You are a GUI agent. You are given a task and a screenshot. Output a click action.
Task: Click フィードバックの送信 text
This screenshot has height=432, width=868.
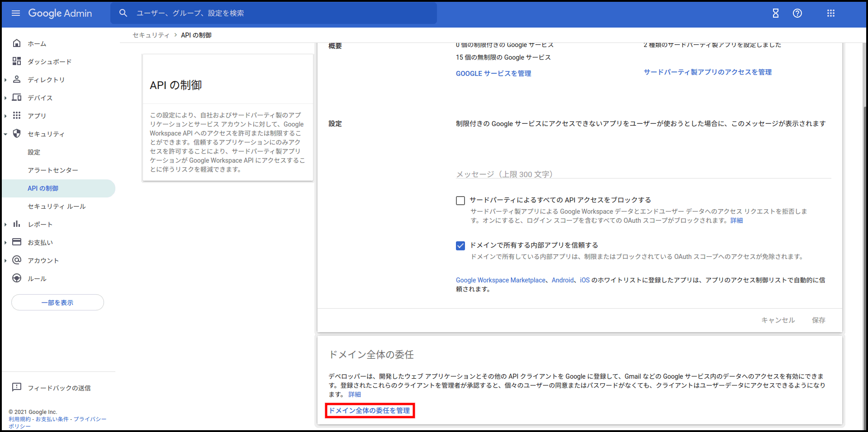click(x=59, y=388)
